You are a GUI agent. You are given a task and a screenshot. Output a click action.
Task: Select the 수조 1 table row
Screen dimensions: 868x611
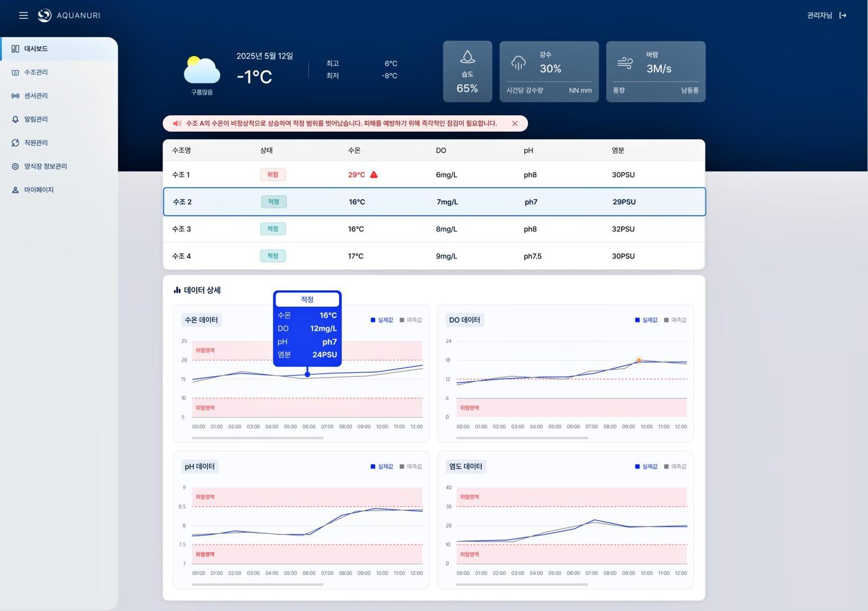[x=433, y=175]
